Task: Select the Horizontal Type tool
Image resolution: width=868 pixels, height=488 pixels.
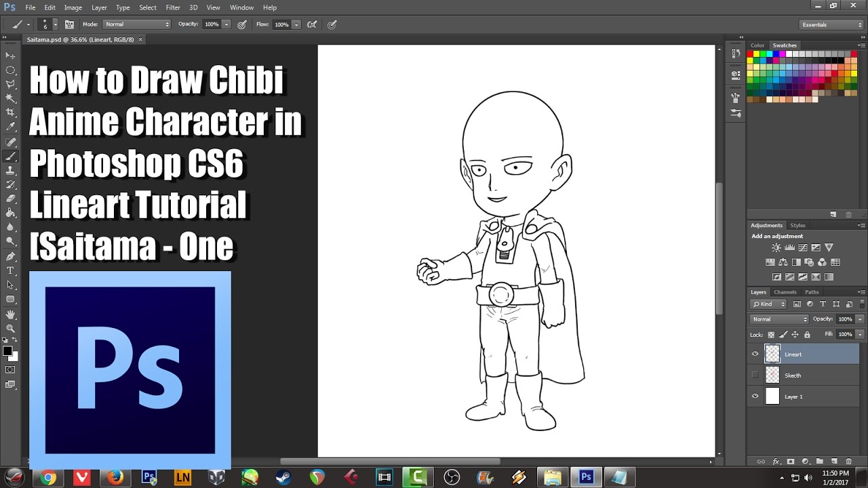Action: (x=10, y=270)
